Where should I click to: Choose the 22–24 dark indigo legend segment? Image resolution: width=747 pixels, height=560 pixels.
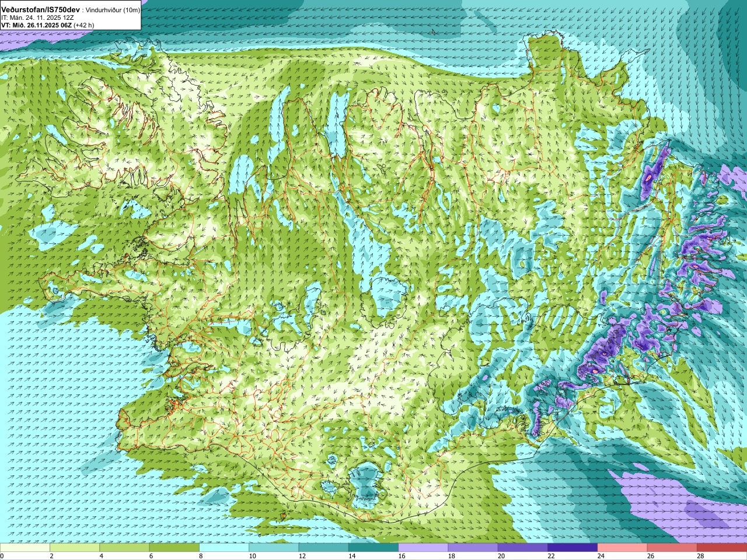(x=573, y=548)
